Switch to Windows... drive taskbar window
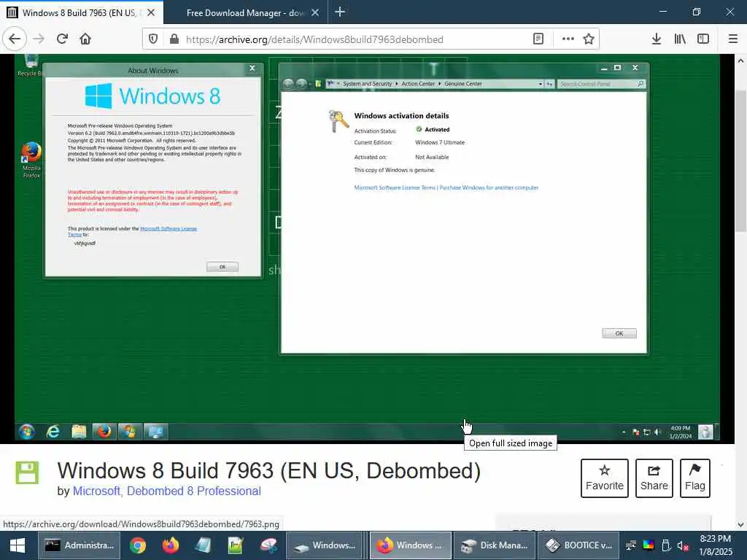This screenshot has height=560, width=747. (325, 545)
